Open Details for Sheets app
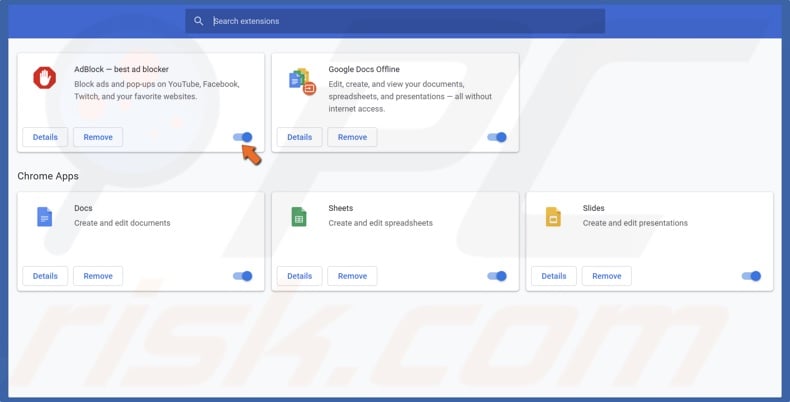 pos(299,276)
